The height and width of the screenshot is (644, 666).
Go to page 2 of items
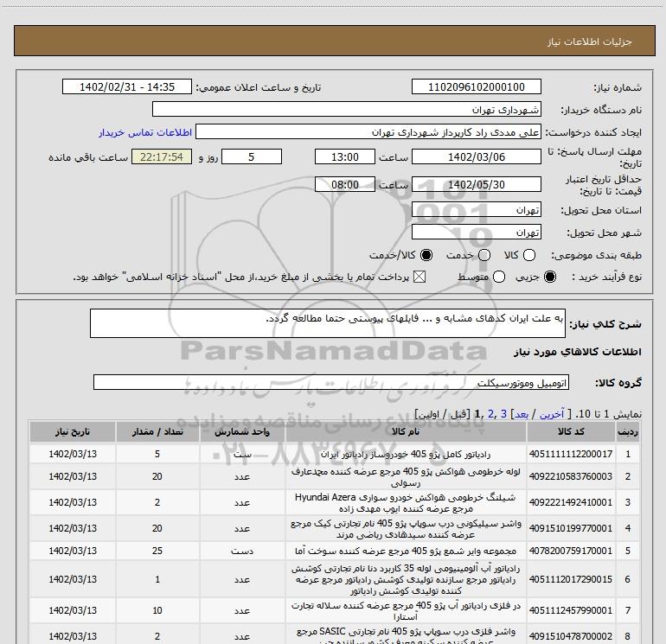click(x=491, y=414)
